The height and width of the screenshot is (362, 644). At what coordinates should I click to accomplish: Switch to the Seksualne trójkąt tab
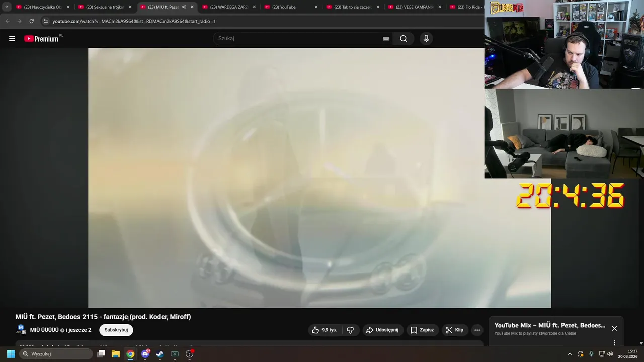[105, 7]
